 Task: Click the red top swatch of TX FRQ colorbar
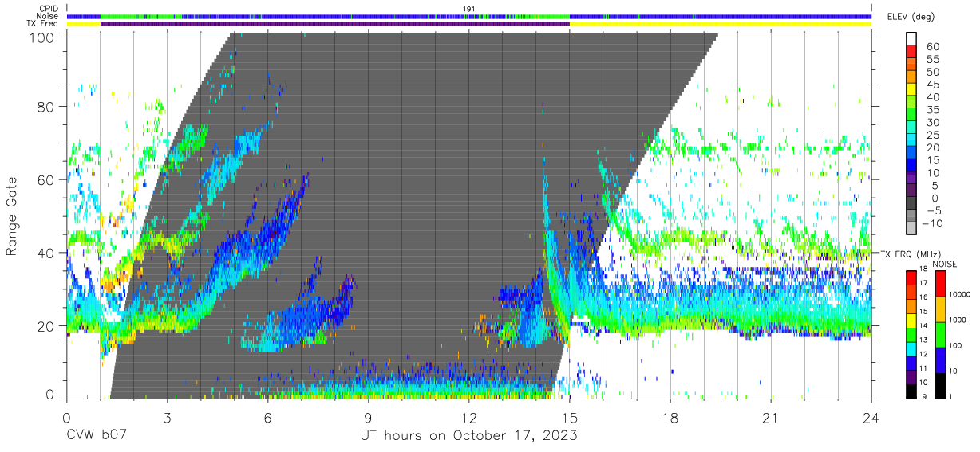(x=911, y=278)
